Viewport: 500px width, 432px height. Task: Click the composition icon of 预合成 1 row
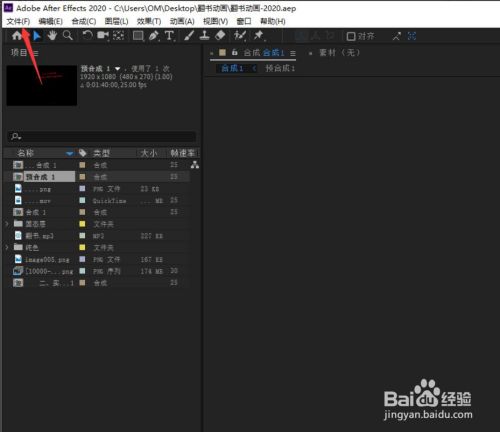(x=18, y=177)
